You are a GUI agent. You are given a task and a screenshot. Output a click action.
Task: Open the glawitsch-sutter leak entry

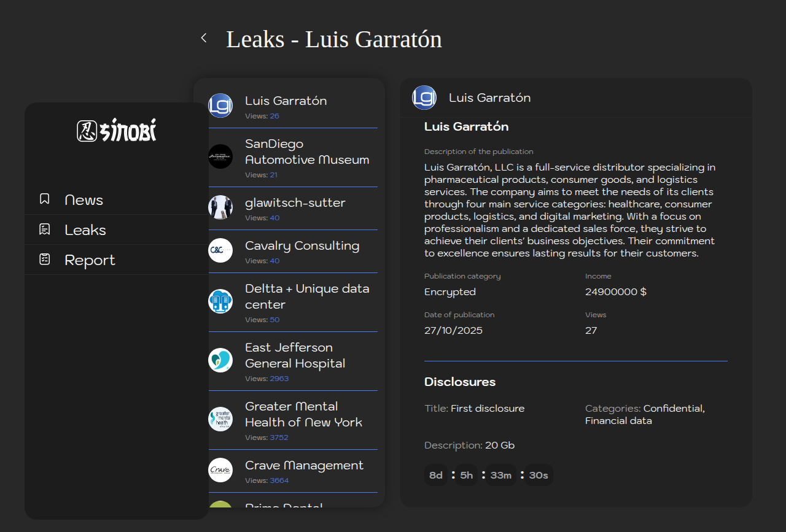coord(295,203)
